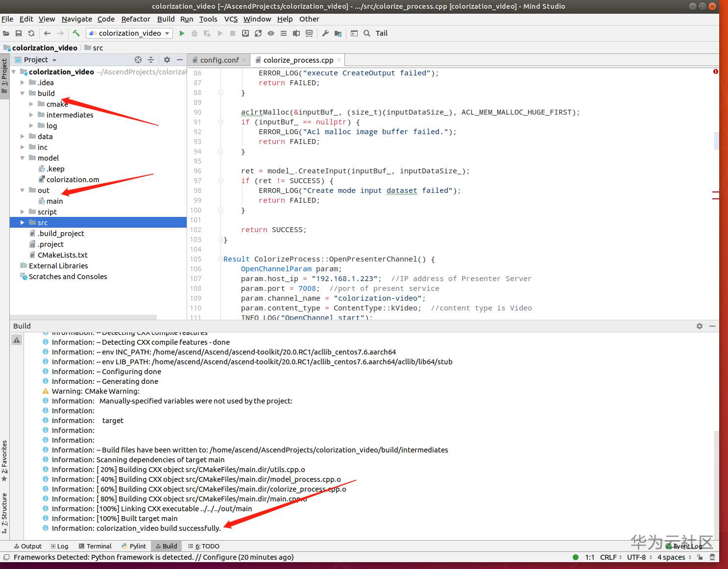Click the terminal window icon before Search
Screen dimensions: 728x569
354,33
